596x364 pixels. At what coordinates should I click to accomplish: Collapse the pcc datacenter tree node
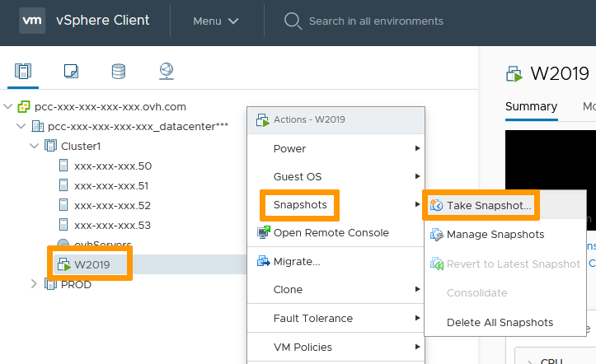pyautogui.click(x=21, y=126)
